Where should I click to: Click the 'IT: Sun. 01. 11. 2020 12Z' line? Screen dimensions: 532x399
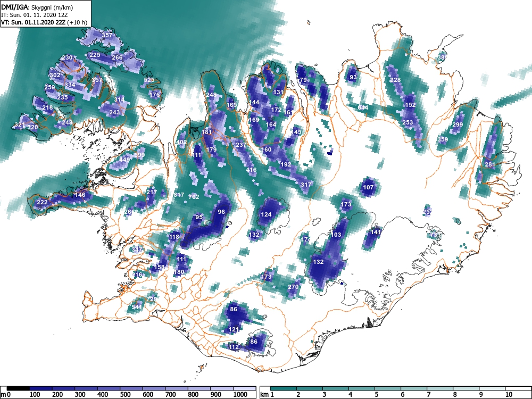click(x=35, y=15)
